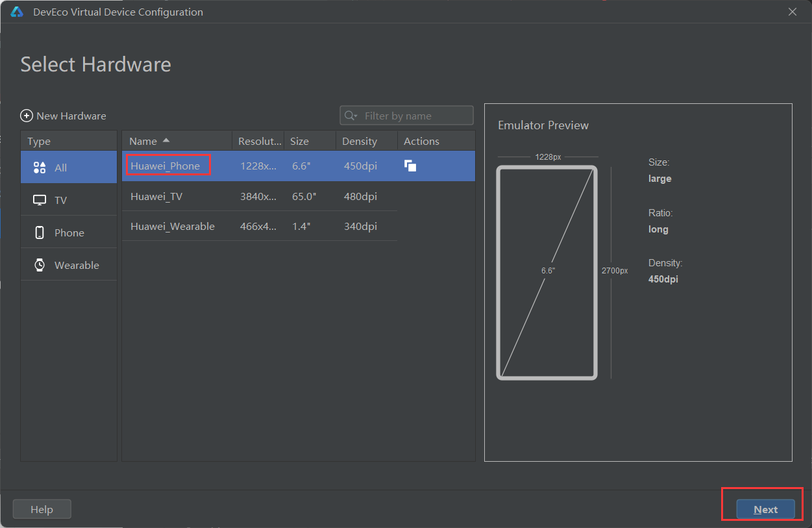Click the Next button
The image size is (812, 528).
765,509
